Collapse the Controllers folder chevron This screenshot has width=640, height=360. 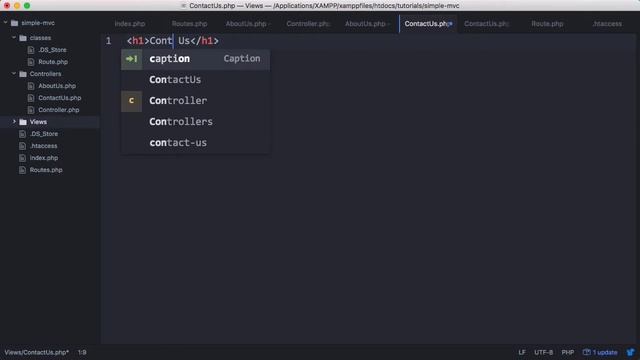point(14,73)
